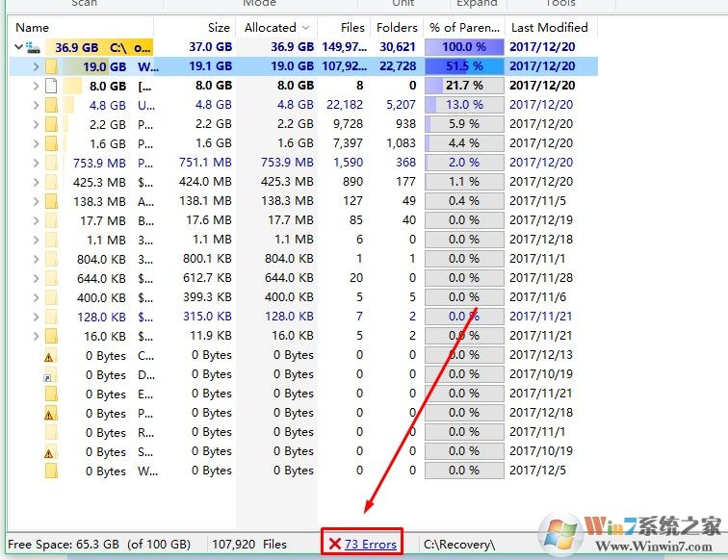Click the warning folder icon on the 2017/12/13 row
Image resolution: width=728 pixels, height=560 pixels.
(x=51, y=356)
